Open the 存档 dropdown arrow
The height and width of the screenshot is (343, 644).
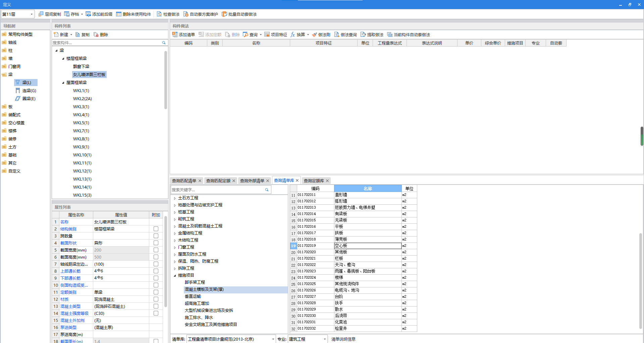click(82, 14)
